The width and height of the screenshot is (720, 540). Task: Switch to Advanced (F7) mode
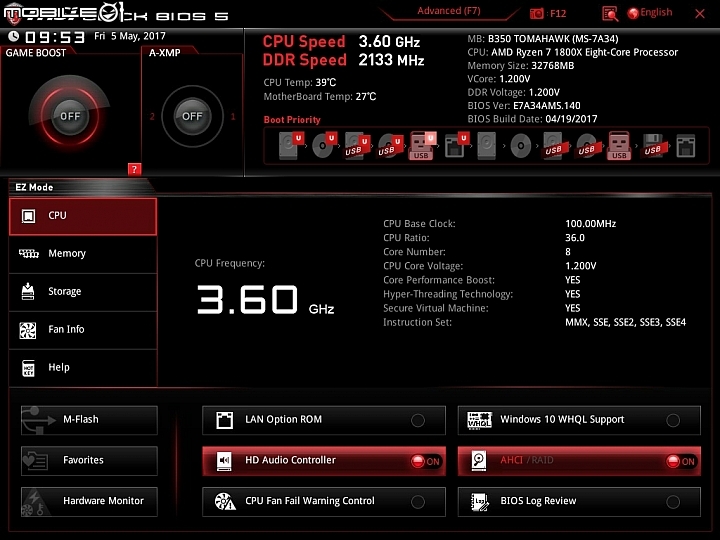coord(449,11)
